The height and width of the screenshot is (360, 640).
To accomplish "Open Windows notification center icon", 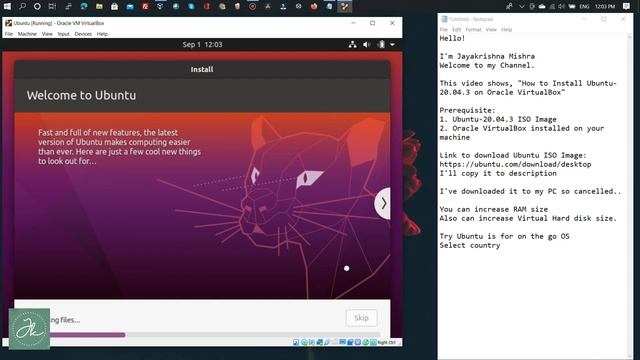I will [627, 6].
